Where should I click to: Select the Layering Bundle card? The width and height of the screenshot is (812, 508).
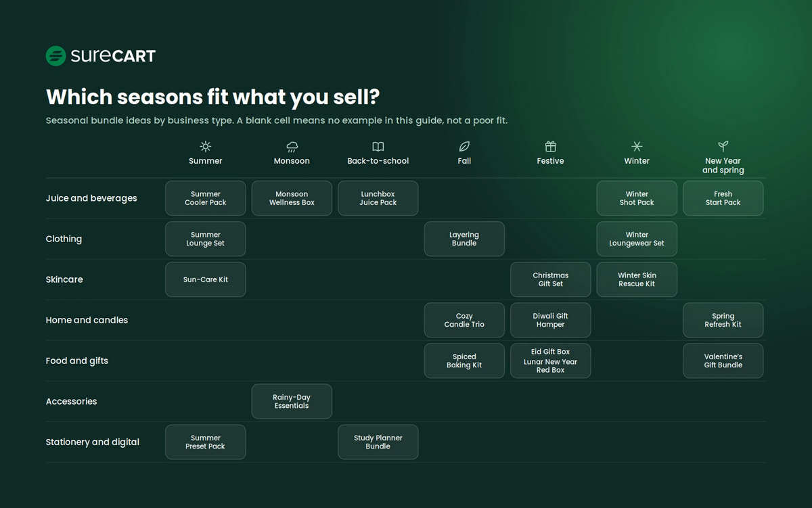coord(464,239)
